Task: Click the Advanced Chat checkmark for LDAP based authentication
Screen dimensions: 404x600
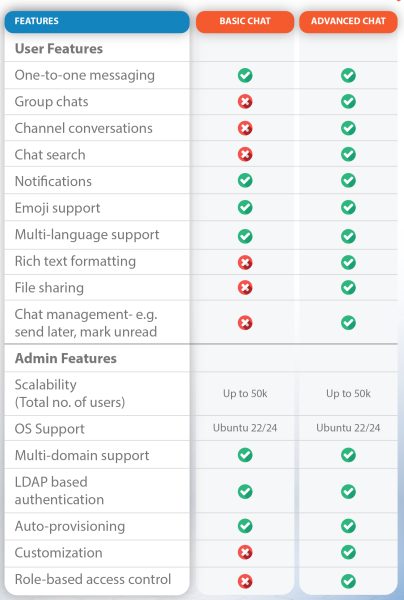Action: tap(348, 491)
